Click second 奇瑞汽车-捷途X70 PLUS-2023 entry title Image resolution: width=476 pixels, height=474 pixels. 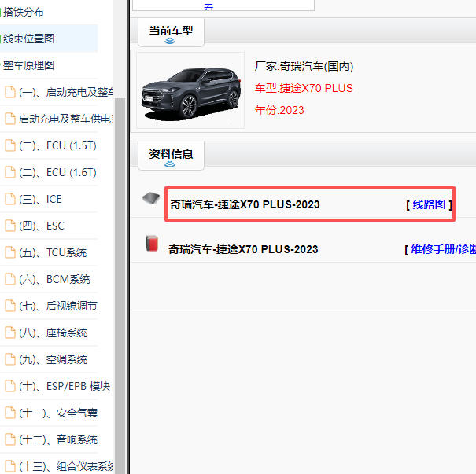[x=243, y=250]
